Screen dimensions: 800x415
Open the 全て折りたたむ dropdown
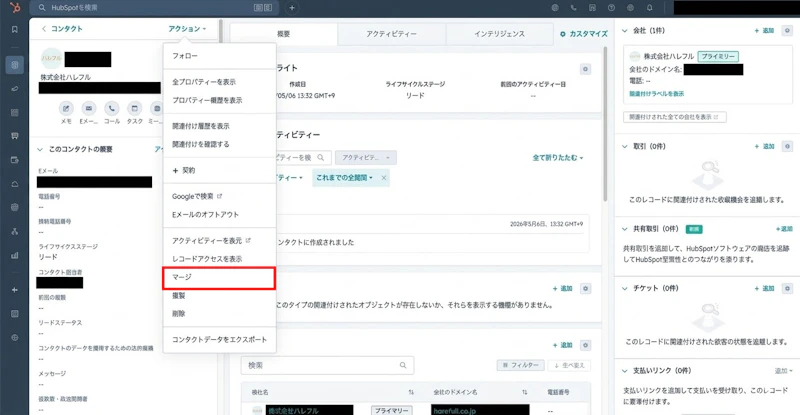(x=558, y=158)
